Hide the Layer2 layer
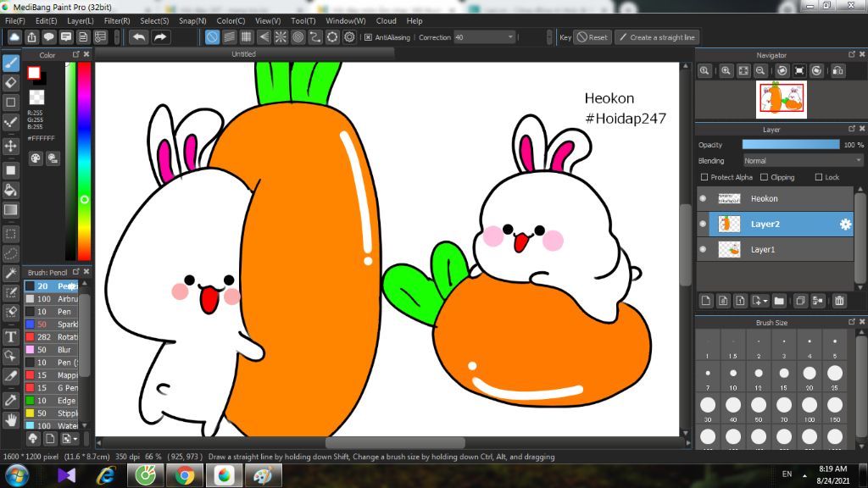 (x=703, y=224)
